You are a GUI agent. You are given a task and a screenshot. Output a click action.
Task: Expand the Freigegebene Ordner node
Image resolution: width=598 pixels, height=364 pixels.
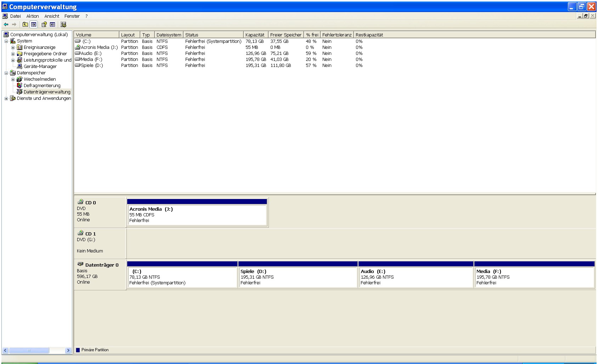pos(13,54)
